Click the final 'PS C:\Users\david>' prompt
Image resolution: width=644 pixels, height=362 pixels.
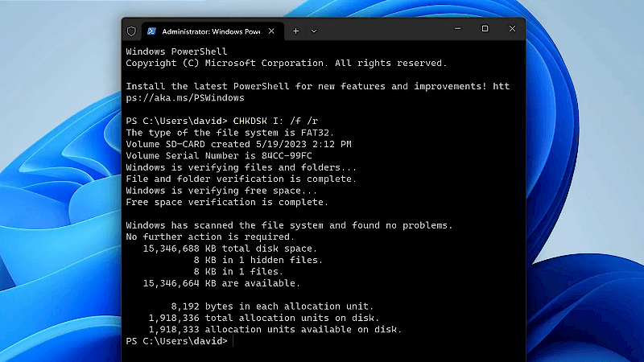click(176, 341)
